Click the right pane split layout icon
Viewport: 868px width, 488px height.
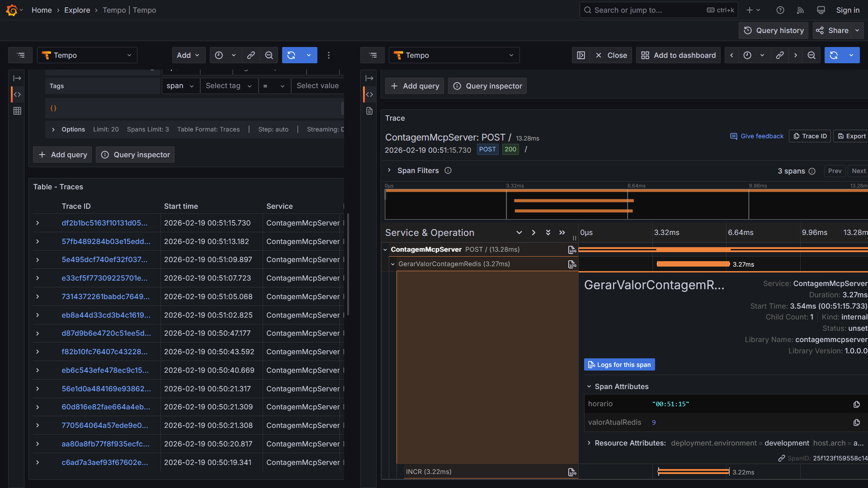tap(581, 55)
